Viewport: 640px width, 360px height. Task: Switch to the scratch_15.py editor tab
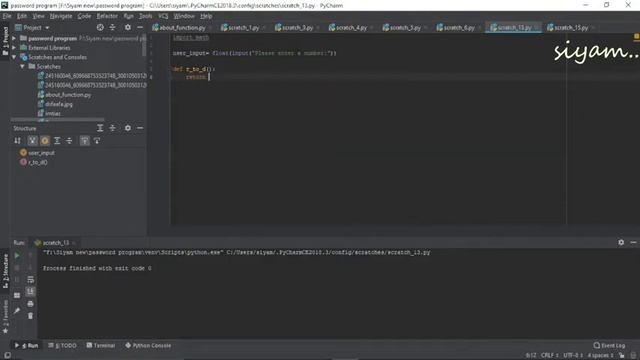(571, 27)
